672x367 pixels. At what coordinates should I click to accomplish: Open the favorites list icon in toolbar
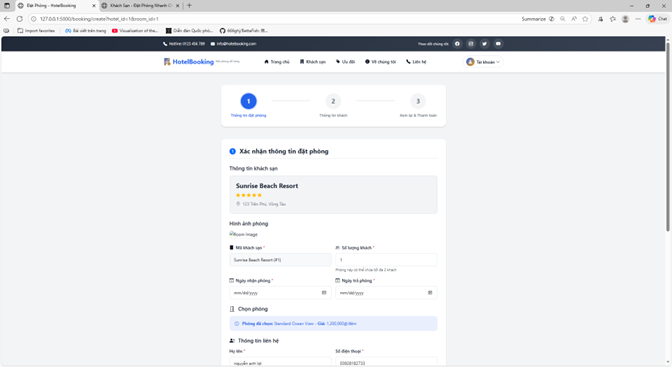(613, 19)
